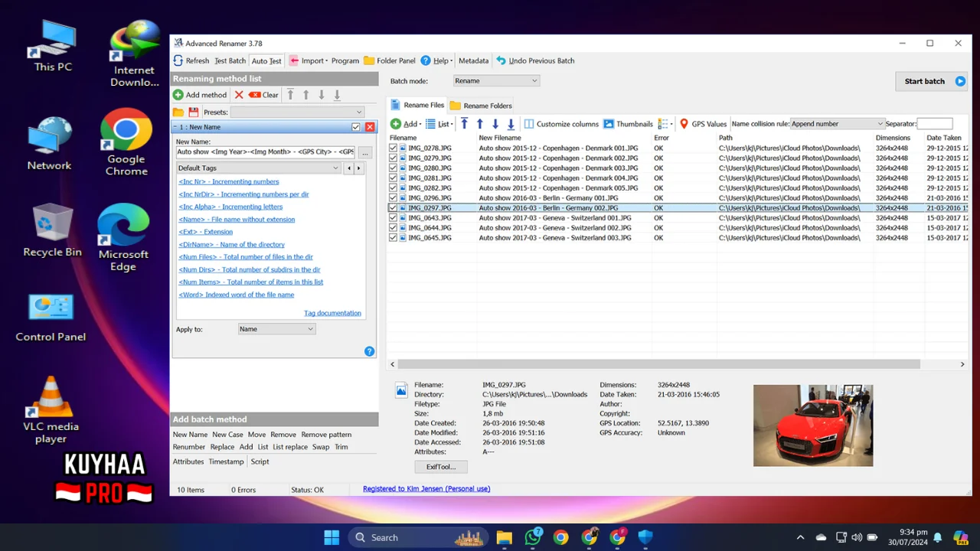Toggle Thumbnails view
The image size is (980, 551).
tap(628, 124)
